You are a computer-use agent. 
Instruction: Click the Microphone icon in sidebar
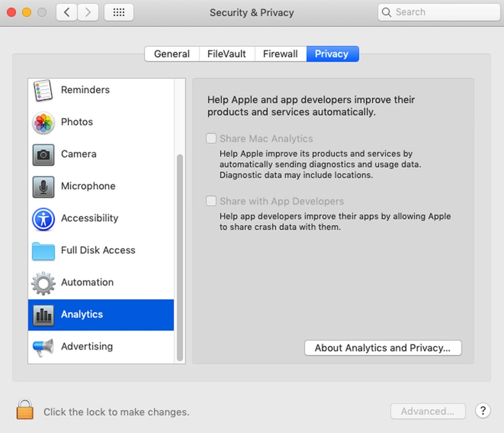43,187
